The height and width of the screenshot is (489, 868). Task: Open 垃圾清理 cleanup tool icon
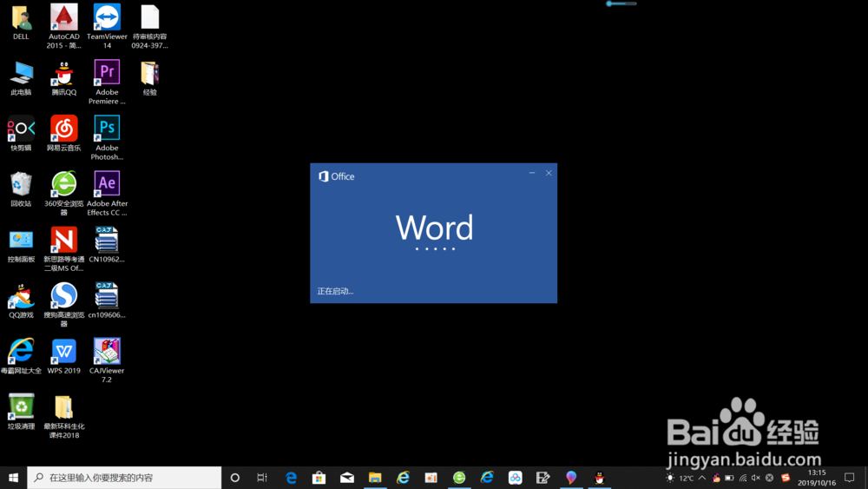click(x=21, y=412)
